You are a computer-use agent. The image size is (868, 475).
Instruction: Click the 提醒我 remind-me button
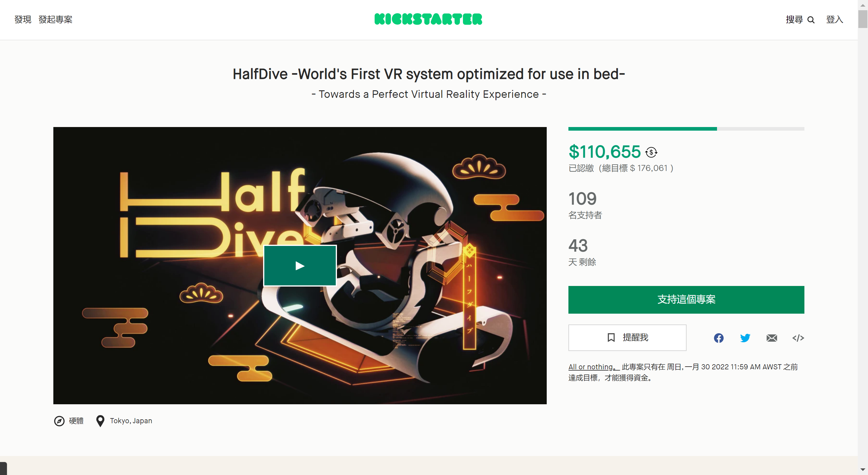[x=627, y=337]
